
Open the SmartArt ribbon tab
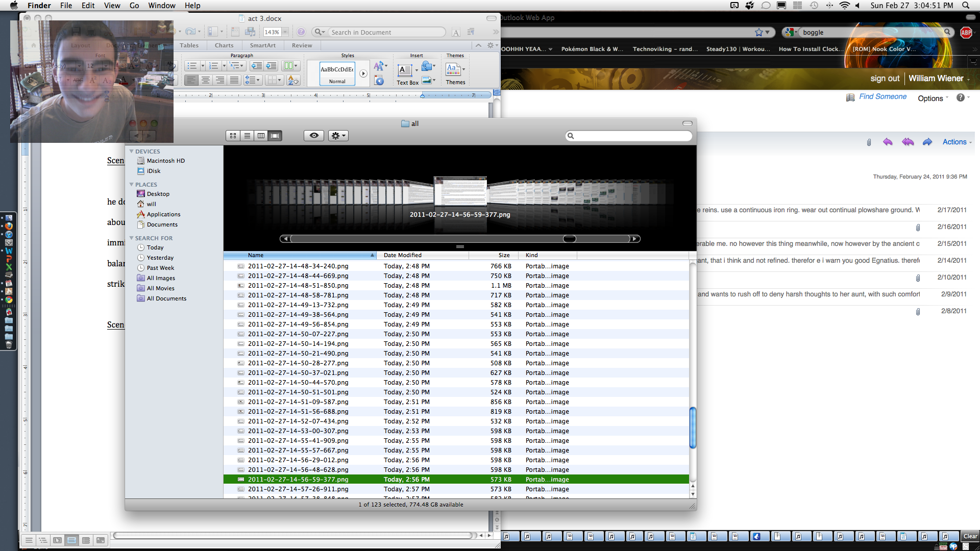coord(262,45)
